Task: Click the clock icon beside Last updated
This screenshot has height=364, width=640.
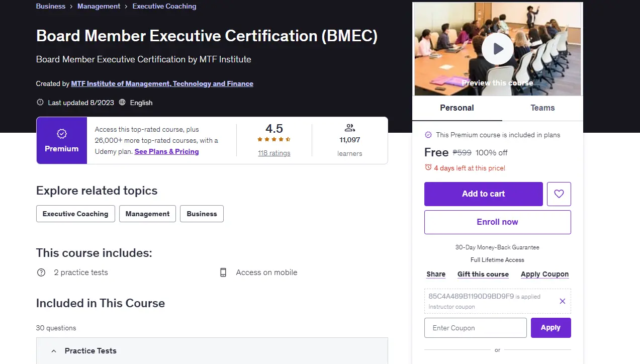Action: coord(40,102)
